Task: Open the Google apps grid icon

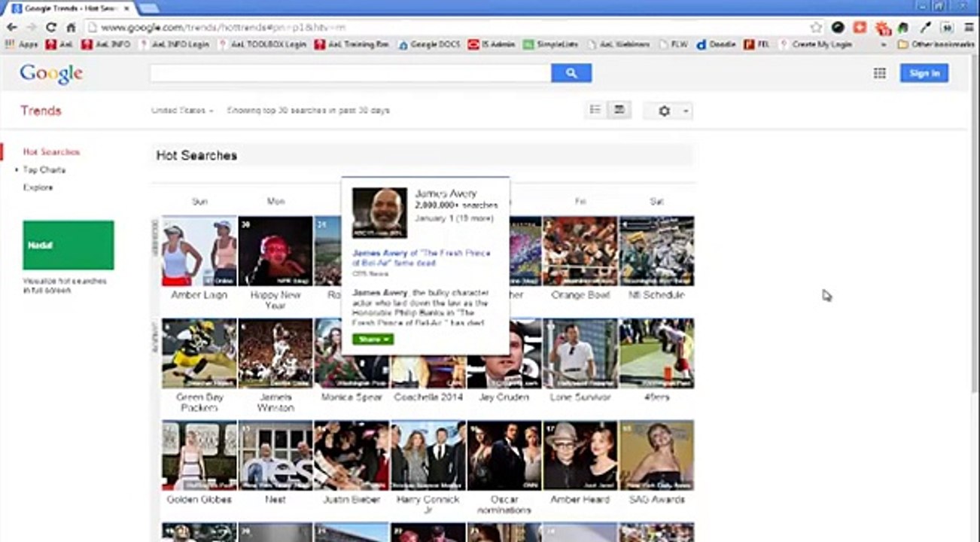Action: point(879,73)
